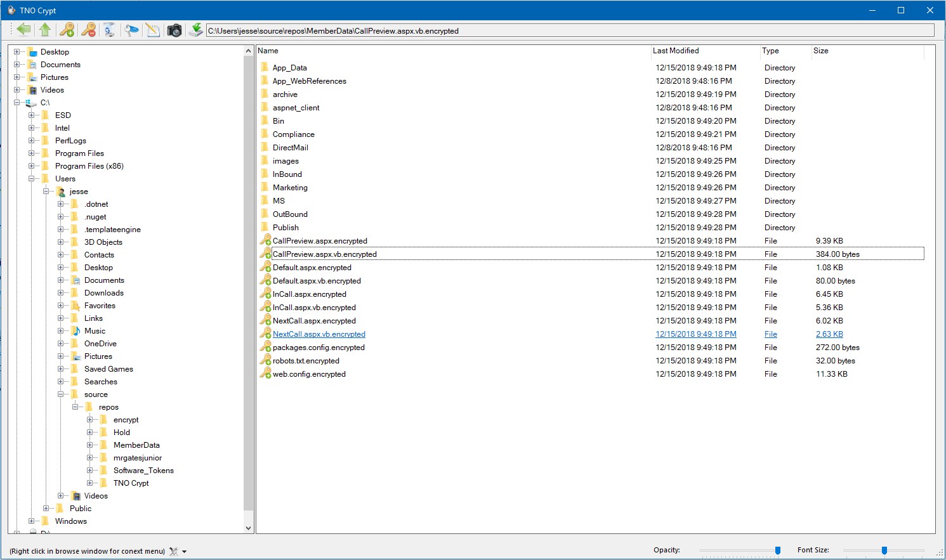This screenshot has height=560, width=946.
Task: Select the add key icon
Action: (67, 29)
